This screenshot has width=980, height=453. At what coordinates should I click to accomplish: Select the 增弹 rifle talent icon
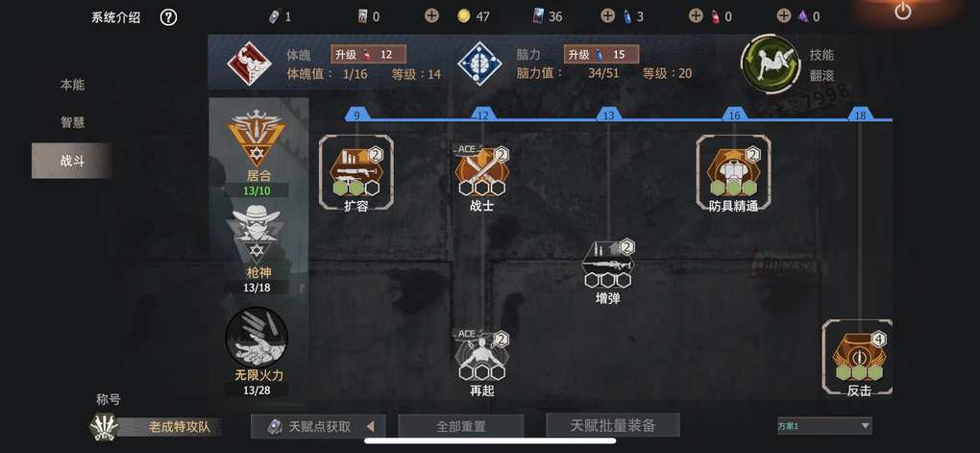pyautogui.click(x=607, y=264)
